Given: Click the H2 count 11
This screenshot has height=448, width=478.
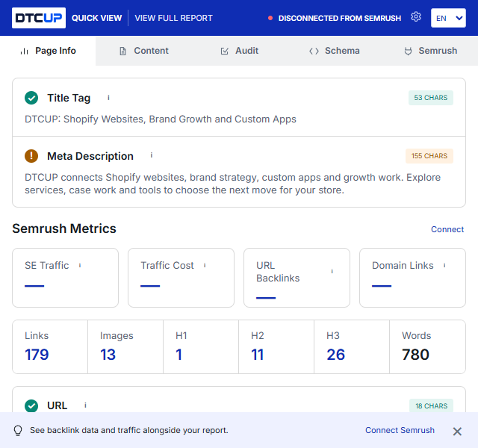Looking at the screenshot, I should [x=257, y=355].
